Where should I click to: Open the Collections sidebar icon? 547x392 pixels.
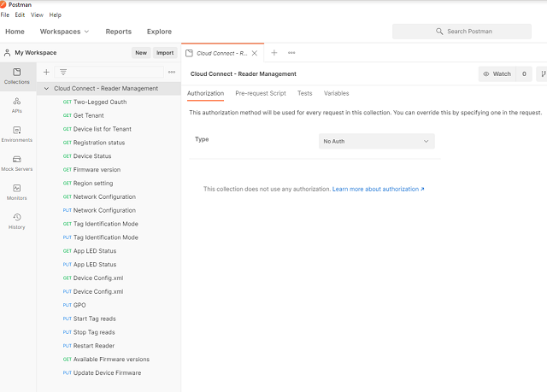[17, 75]
